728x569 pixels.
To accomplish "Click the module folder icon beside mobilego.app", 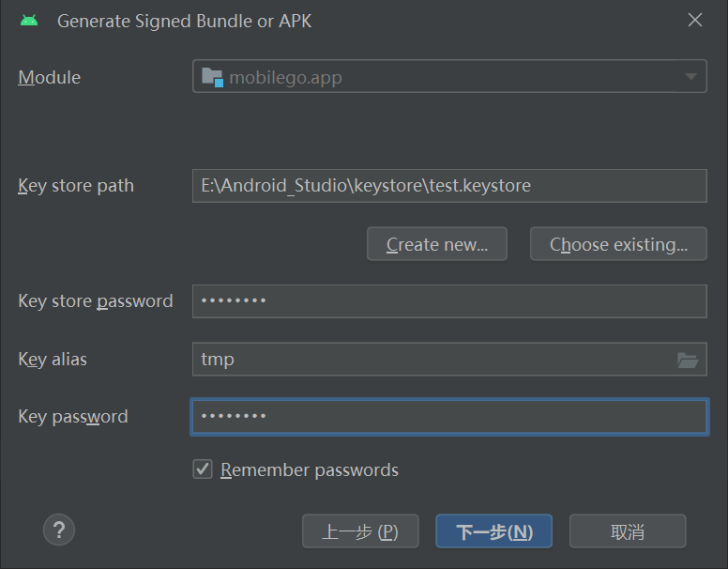I will pos(212,77).
